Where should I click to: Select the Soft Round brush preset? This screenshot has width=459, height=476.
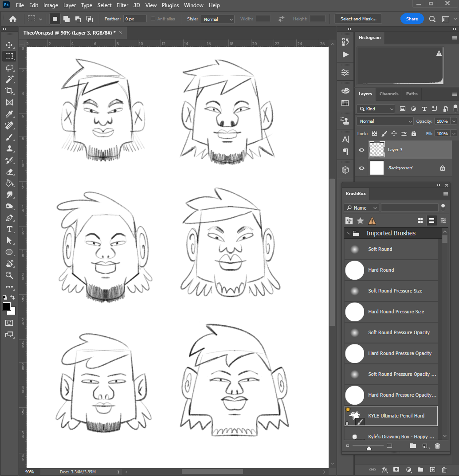pyautogui.click(x=391, y=249)
